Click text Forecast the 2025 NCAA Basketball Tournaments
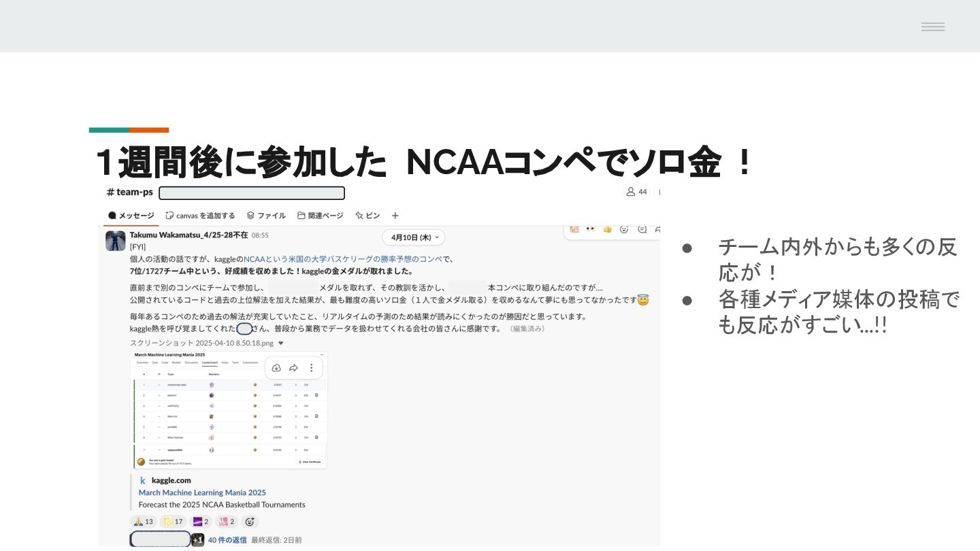 (x=222, y=505)
